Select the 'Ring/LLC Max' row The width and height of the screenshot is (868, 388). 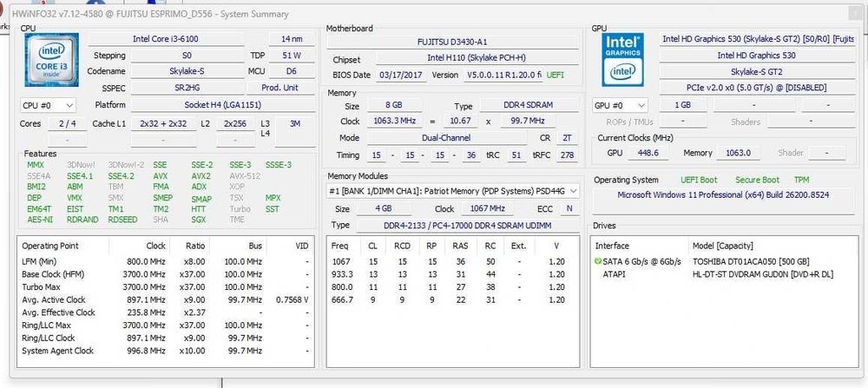coord(166,325)
